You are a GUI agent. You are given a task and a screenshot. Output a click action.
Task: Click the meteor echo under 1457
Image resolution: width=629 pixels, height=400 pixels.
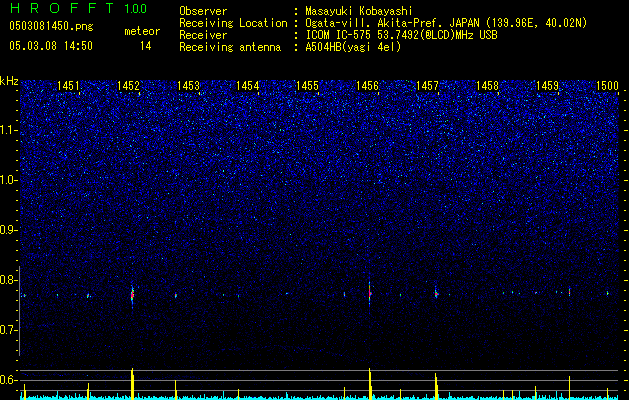(436, 294)
